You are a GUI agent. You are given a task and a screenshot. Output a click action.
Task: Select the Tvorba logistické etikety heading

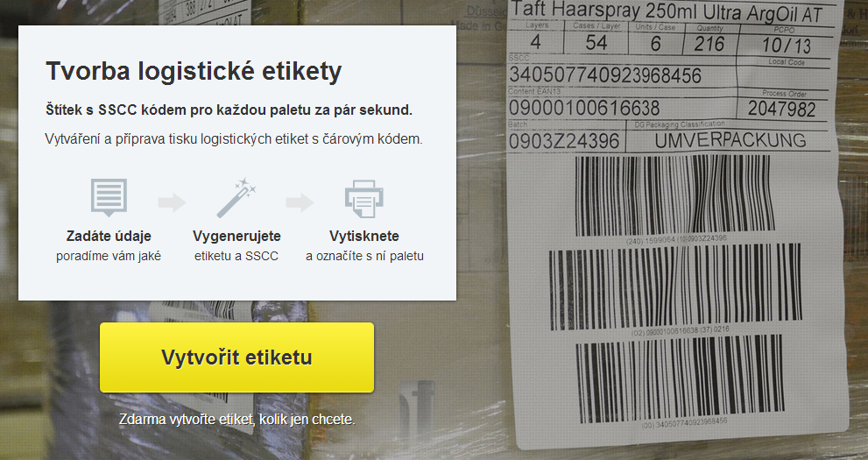[194, 71]
